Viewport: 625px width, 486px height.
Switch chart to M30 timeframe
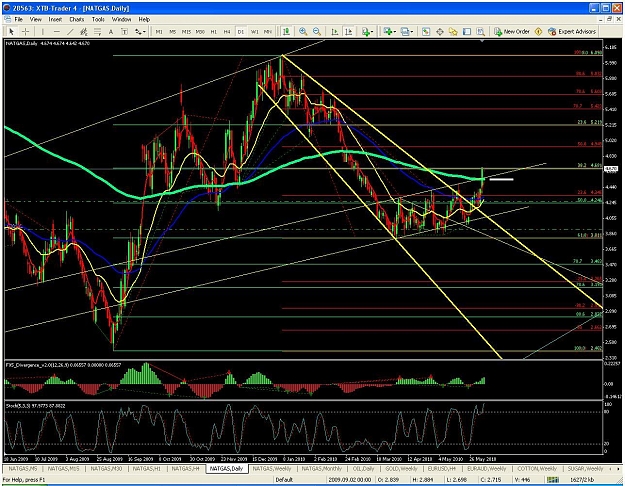(200, 31)
